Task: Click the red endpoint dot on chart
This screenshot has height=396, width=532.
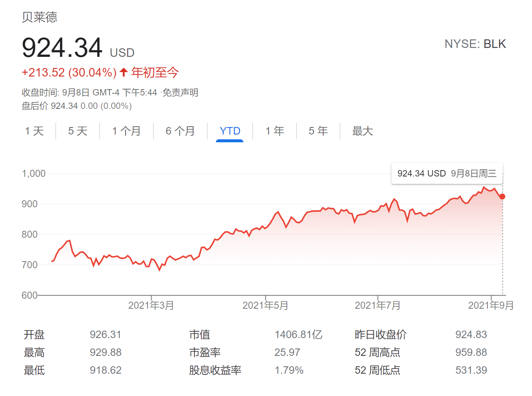Action: coord(502,197)
